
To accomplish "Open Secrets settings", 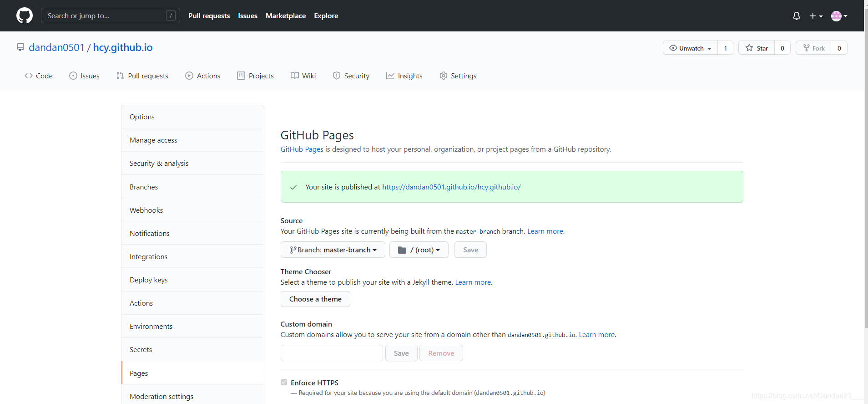I will tap(192, 350).
